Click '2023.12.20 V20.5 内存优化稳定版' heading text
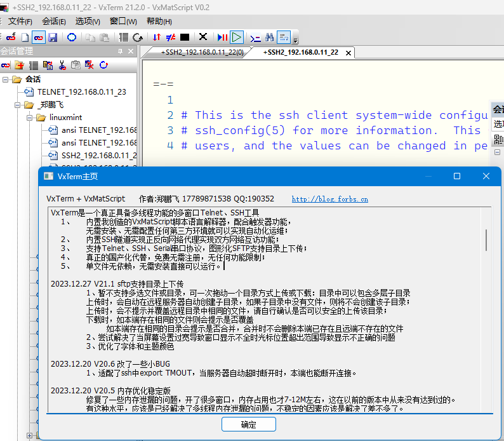This screenshot has width=504, height=441. click(x=110, y=391)
